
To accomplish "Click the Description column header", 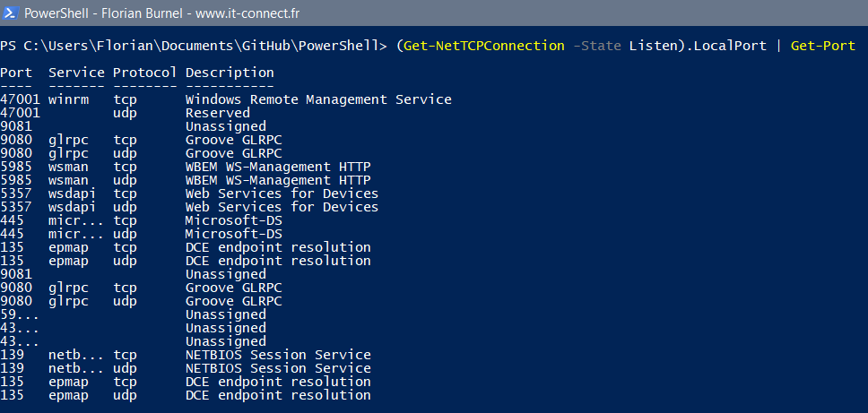I will click(x=230, y=73).
